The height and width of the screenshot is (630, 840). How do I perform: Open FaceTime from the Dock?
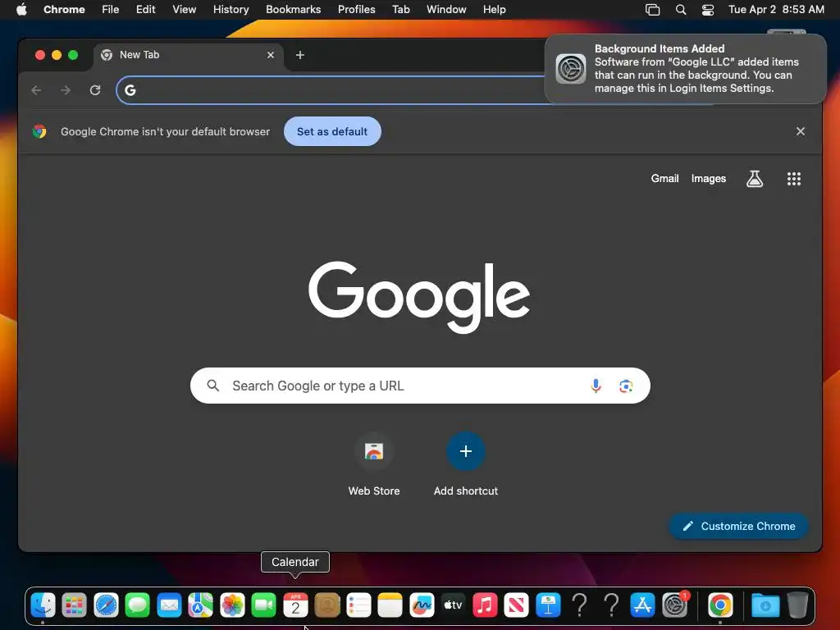263,605
